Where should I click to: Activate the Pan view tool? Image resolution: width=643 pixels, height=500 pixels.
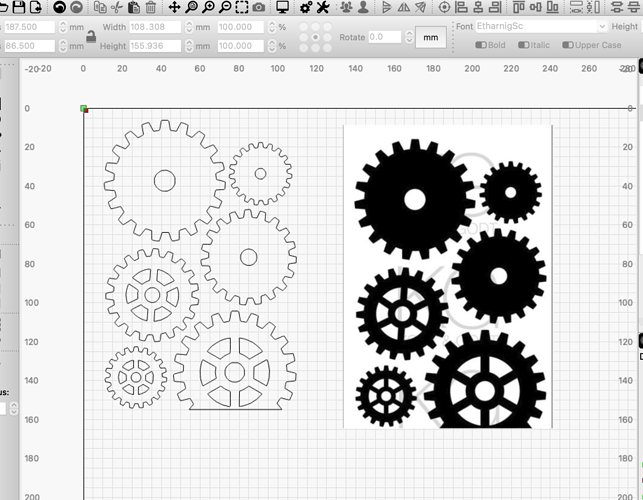point(175,7)
